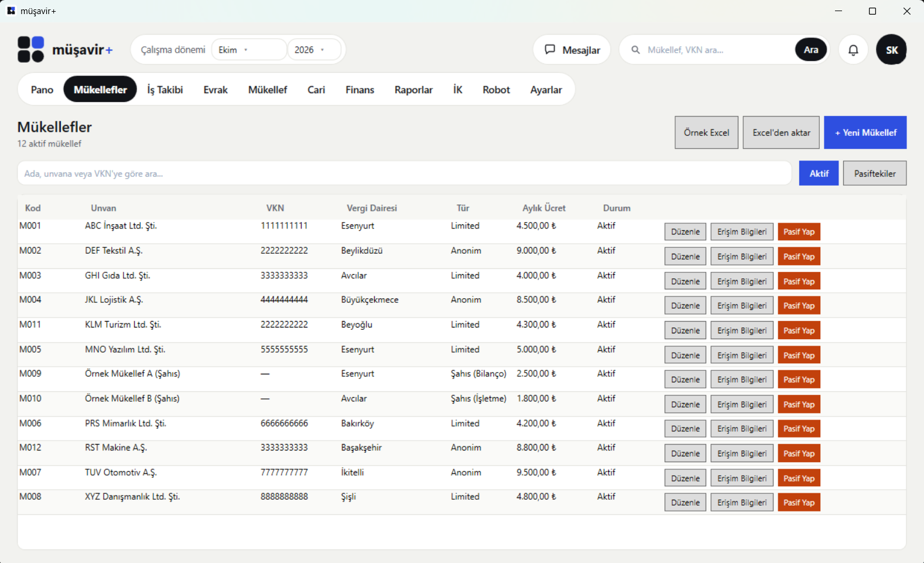Click the Unvan column header
The image size is (924, 563).
104,208
